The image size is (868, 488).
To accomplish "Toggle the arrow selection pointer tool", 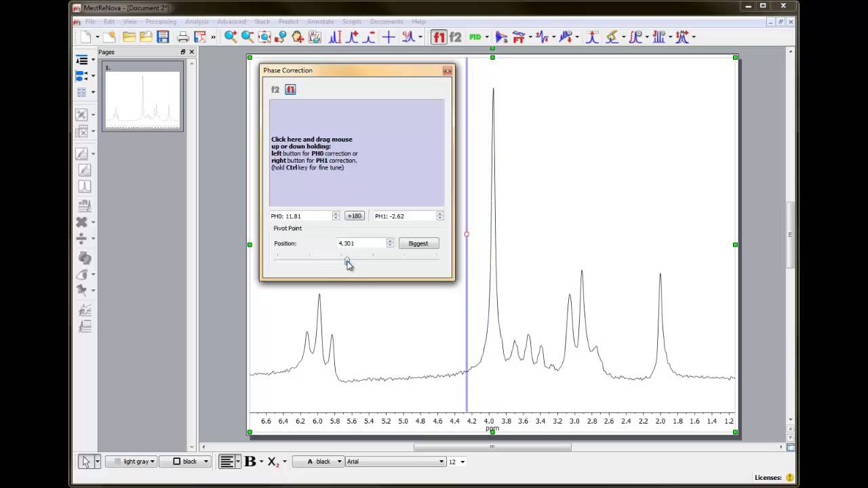I will tap(85, 462).
